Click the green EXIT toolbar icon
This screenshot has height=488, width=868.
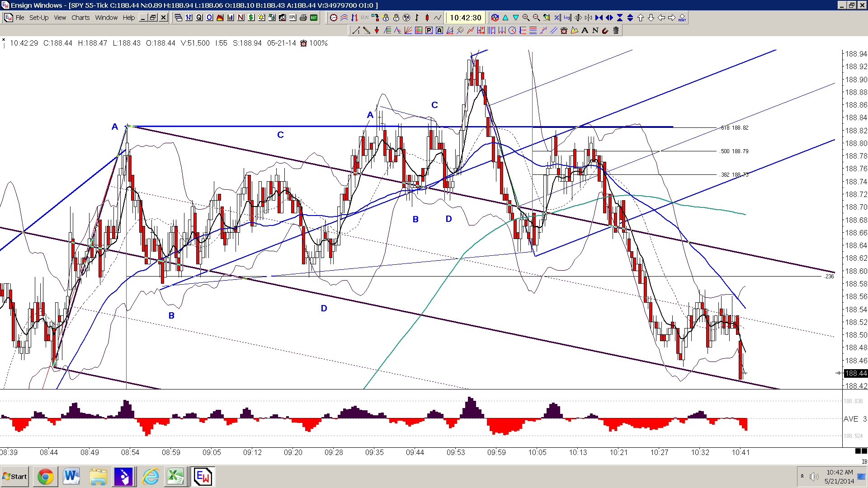point(314,18)
